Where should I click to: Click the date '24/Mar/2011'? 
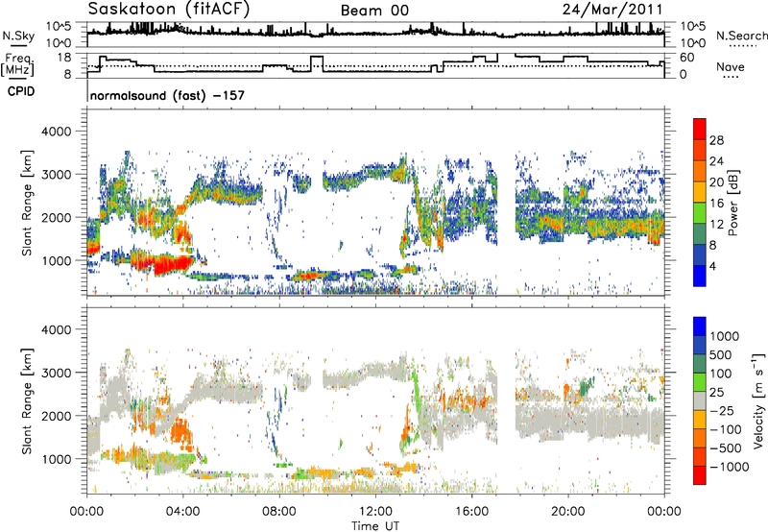[612, 10]
